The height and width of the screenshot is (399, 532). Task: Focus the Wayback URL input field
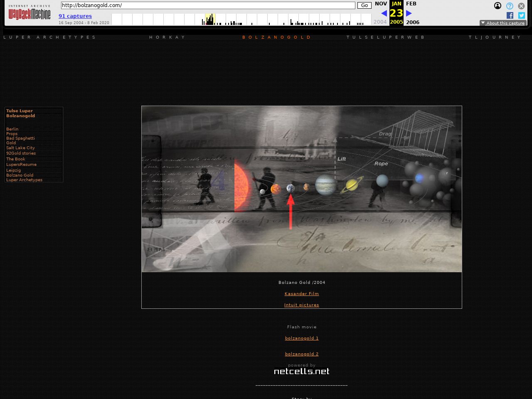point(208,5)
